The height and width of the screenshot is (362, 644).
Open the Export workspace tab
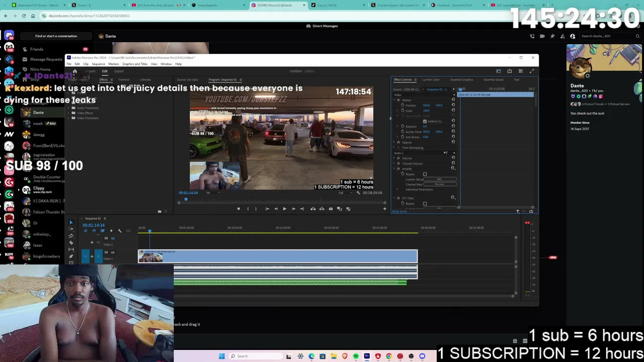pyautogui.click(x=119, y=71)
